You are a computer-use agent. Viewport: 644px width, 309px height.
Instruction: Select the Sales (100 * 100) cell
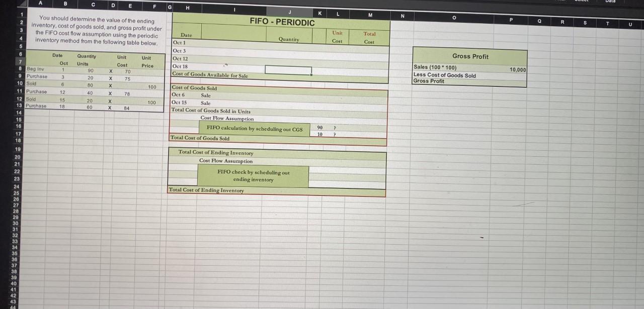pyautogui.click(x=436, y=67)
